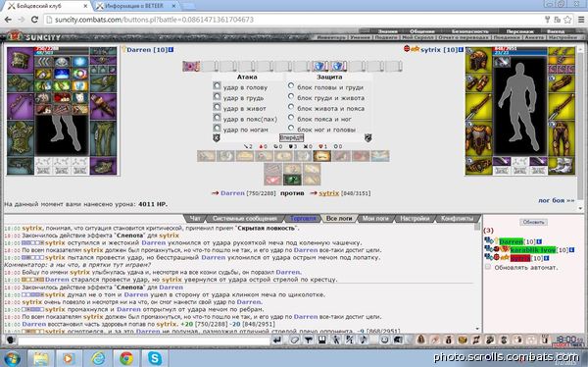The image size is (588, 367).
Task: Click the battle log scrollbar down arrow
Action: (x=477, y=329)
